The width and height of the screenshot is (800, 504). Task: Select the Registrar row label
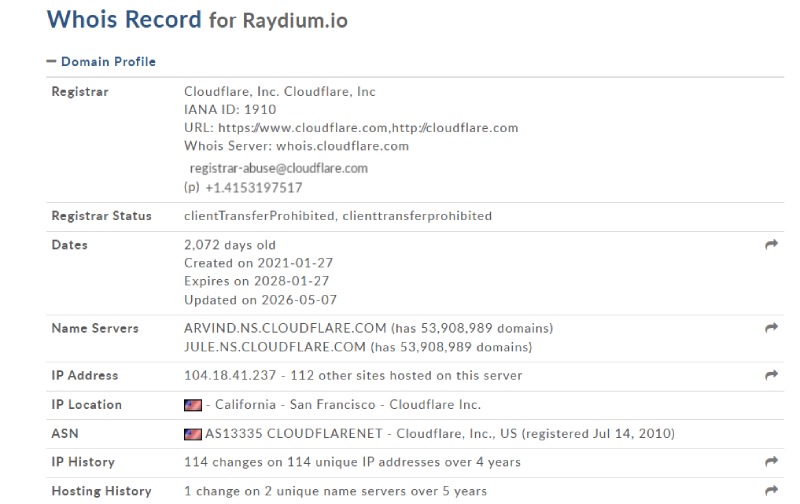point(80,92)
